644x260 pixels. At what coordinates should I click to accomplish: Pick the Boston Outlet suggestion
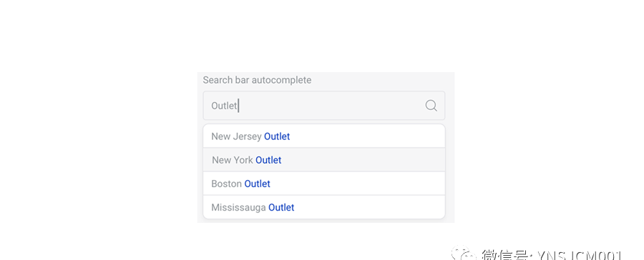point(324,184)
